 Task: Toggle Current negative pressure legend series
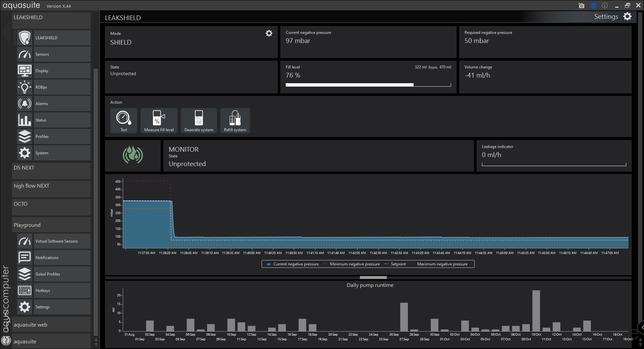coord(292,264)
